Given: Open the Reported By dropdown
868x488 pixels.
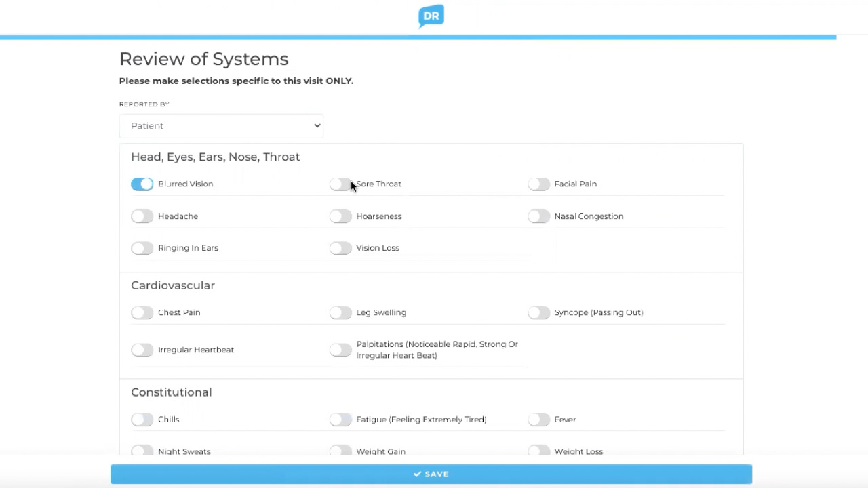Looking at the screenshot, I should pyautogui.click(x=221, y=126).
